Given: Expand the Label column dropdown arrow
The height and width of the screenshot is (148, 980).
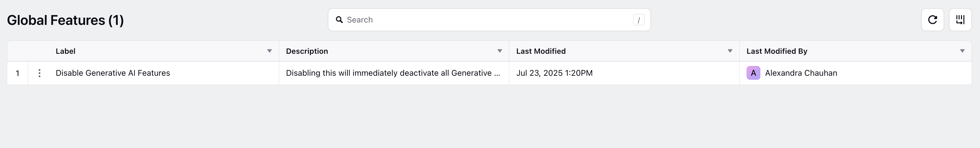Looking at the screenshot, I should click(269, 51).
